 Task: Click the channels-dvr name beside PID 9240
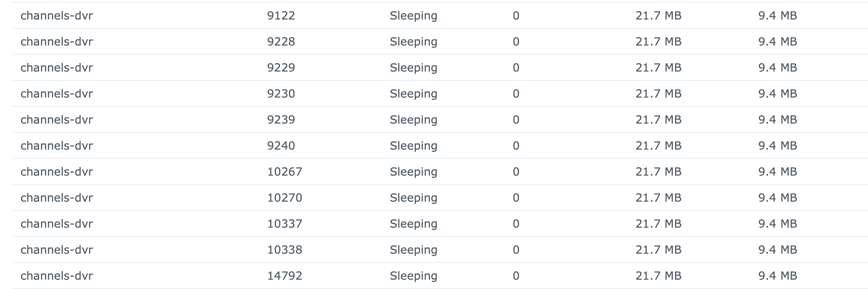pyautogui.click(x=57, y=146)
